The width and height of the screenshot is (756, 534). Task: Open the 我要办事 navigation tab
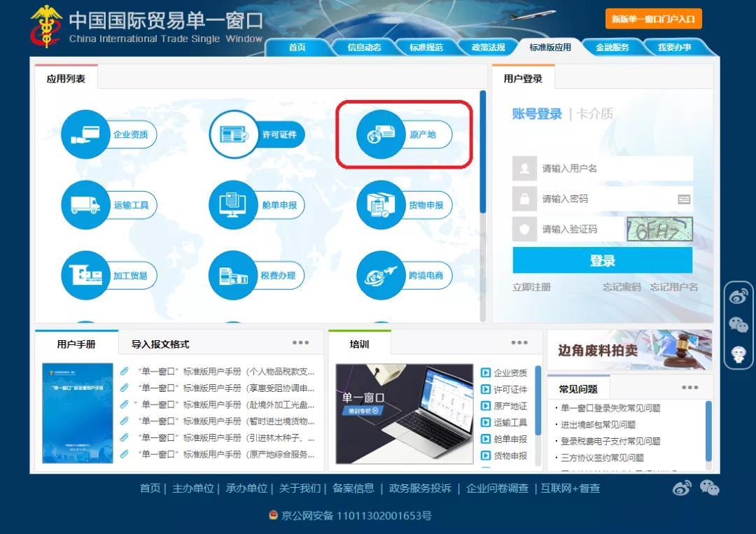675,47
